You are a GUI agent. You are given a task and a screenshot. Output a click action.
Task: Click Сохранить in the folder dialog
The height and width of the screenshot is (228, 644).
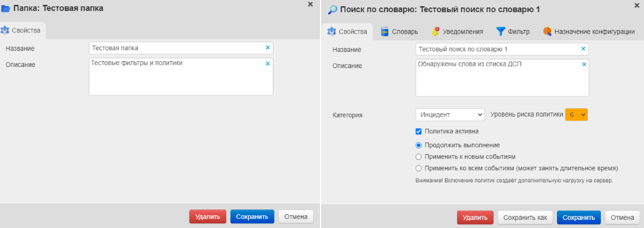[x=252, y=216]
